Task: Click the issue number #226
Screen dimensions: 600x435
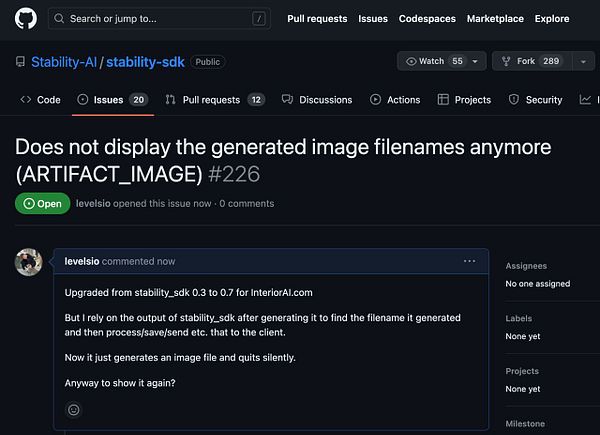Action: (234, 174)
